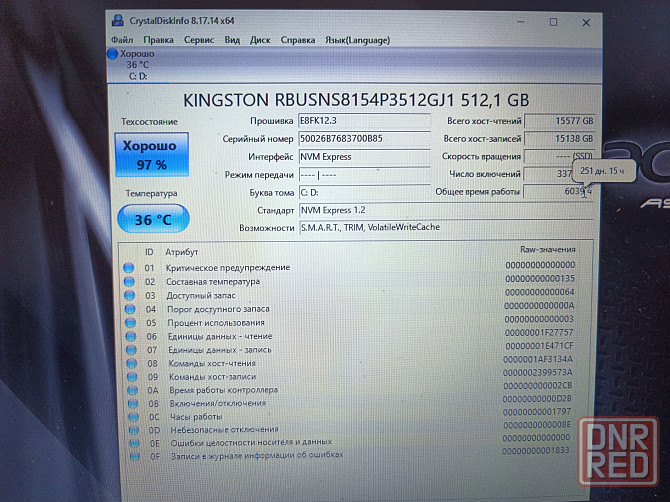Click the status icon for attribute 06
Image resolution: width=670 pixels, height=502 pixels.
(x=131, y=336)
